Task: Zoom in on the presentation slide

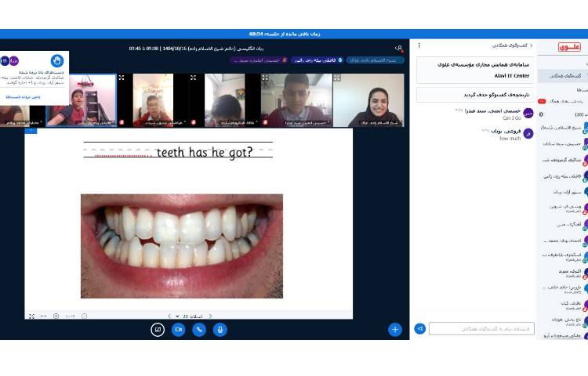Action: pyautogui.click(x=56, y=316)
